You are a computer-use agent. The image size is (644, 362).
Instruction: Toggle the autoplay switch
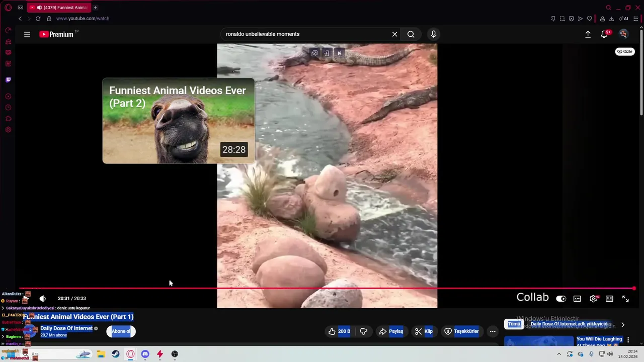561,299
